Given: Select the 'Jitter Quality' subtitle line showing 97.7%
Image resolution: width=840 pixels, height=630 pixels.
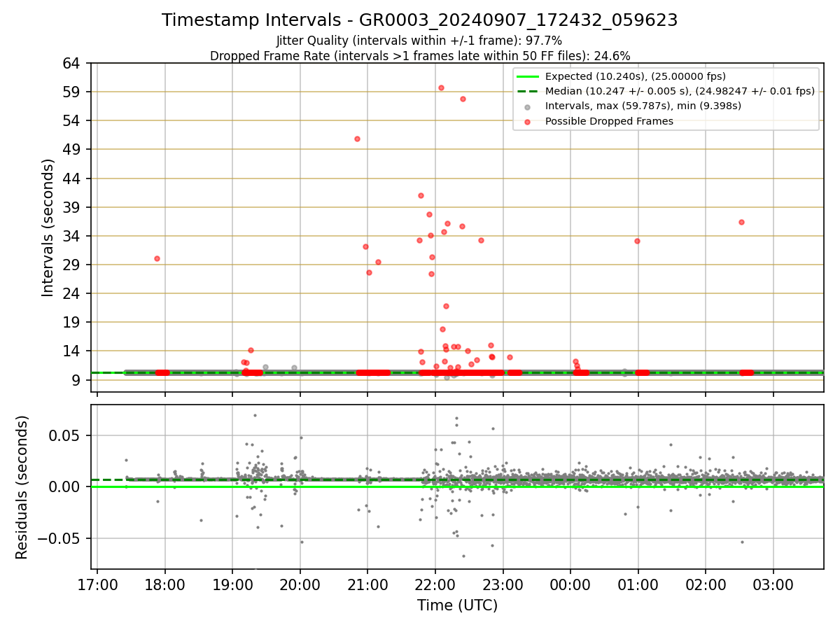Looking at the screenshot, I should [419, 41].
